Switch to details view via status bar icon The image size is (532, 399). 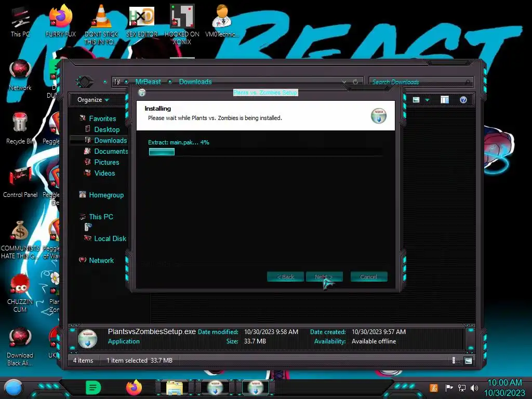454,361
